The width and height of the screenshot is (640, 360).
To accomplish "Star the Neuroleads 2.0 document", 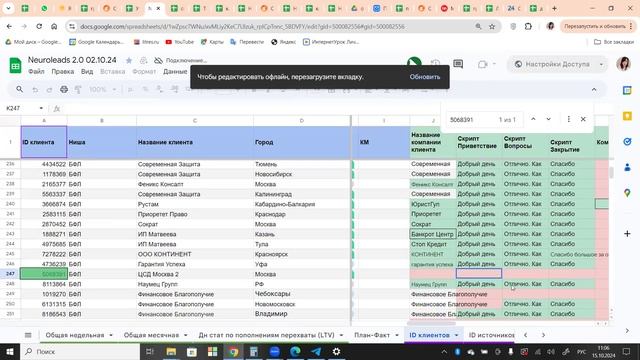I will (129, 60).
